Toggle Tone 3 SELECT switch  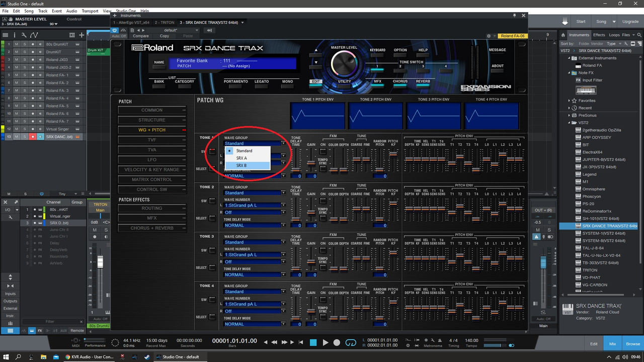(212, 268)
